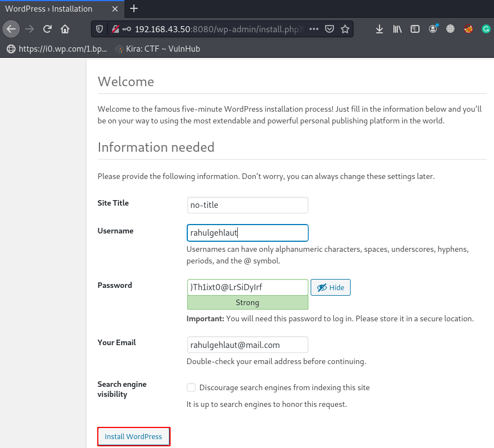Open the browser home page
The image size is (494, 448).
[65, 29]
